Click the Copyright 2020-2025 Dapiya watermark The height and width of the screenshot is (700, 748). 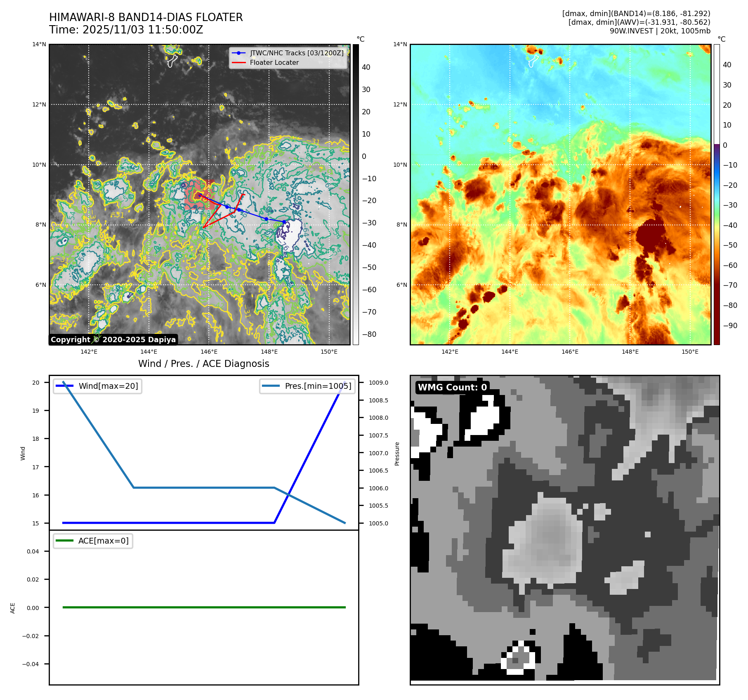113,340
